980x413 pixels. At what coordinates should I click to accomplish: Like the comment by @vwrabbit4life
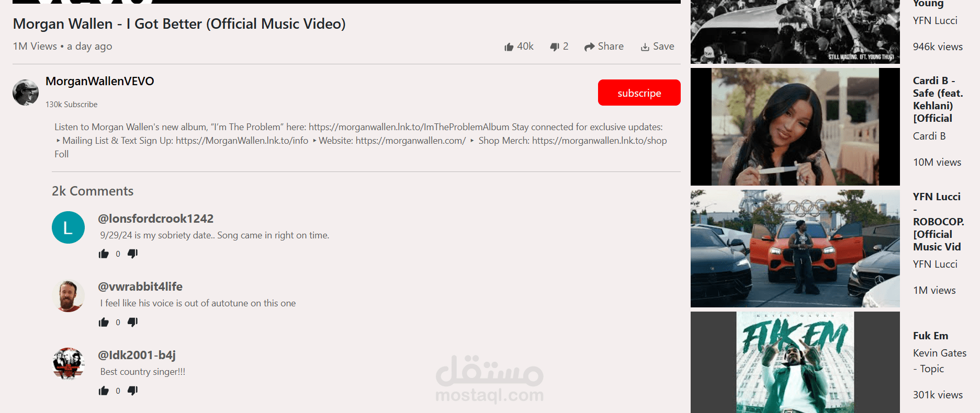pyautogui.click(x=104, y=322)
